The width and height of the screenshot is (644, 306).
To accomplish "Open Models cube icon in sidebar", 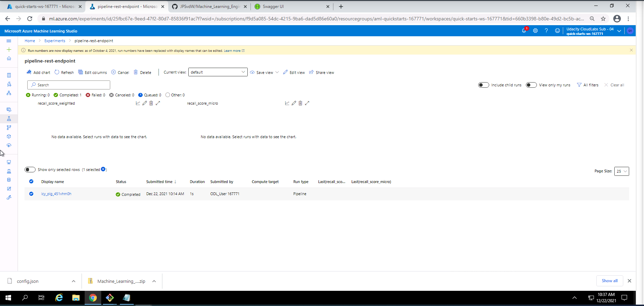I will 9,136.
